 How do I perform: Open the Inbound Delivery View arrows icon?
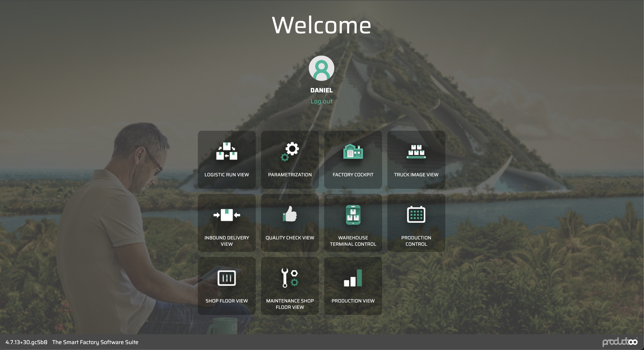pos(227,215)
